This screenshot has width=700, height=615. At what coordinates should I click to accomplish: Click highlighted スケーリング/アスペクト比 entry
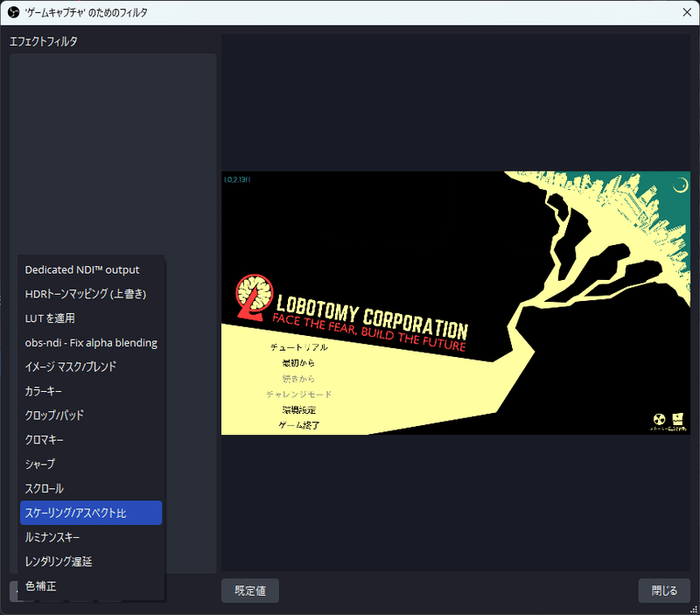pos(91,513)
